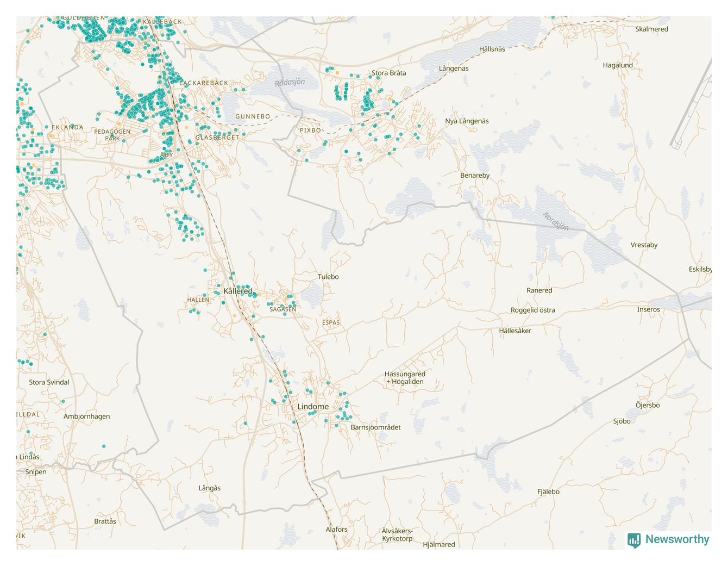Select the Pedagogen Park district label
The width and height of the screenshot is (728, 566).
tap(112, 135)
